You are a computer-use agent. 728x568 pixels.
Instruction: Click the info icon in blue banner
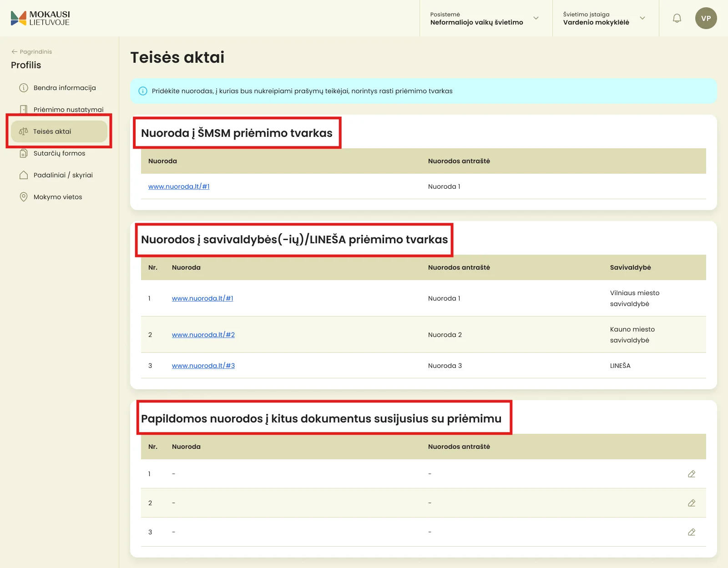pyautogui.click(x=143, y=91)
